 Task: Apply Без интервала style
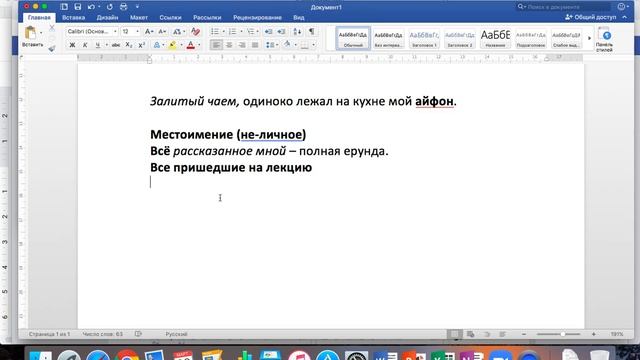[389, 38]
